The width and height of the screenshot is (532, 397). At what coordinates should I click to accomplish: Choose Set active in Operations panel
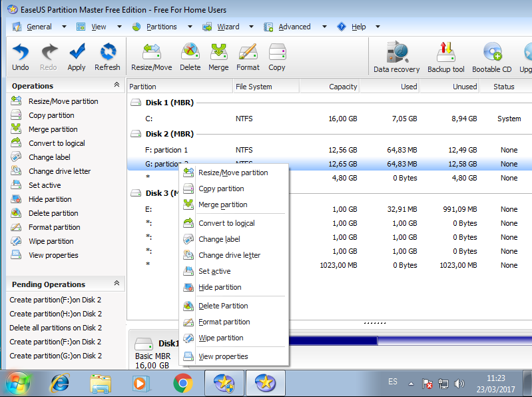click(36, 185)
